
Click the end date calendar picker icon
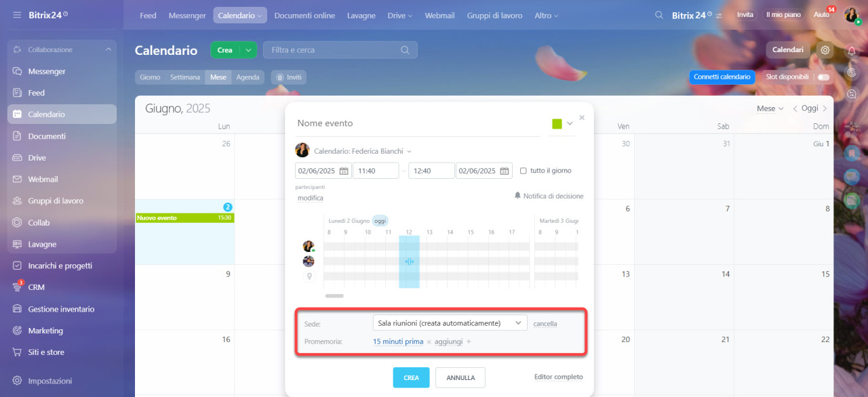505,171
